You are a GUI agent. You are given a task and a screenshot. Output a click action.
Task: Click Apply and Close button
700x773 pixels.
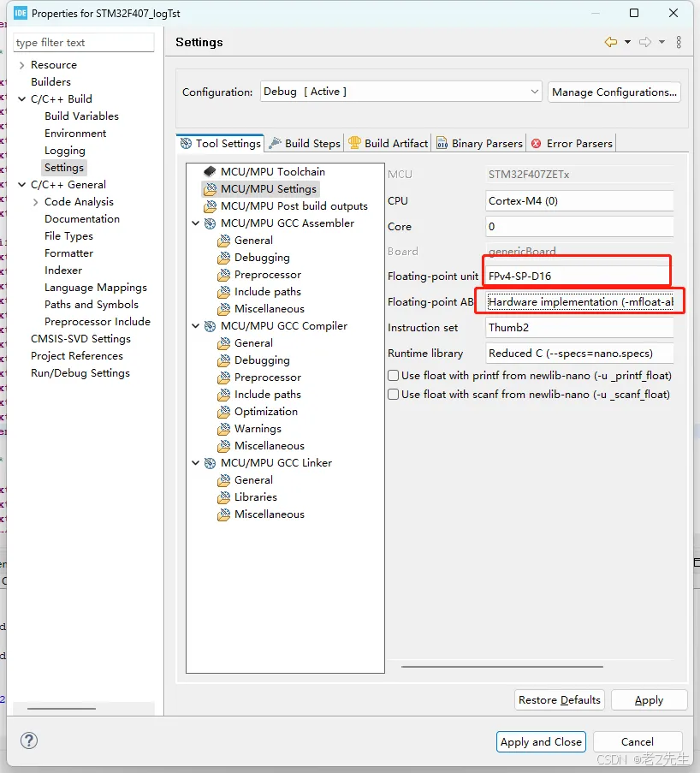click(x=541, y=742)
